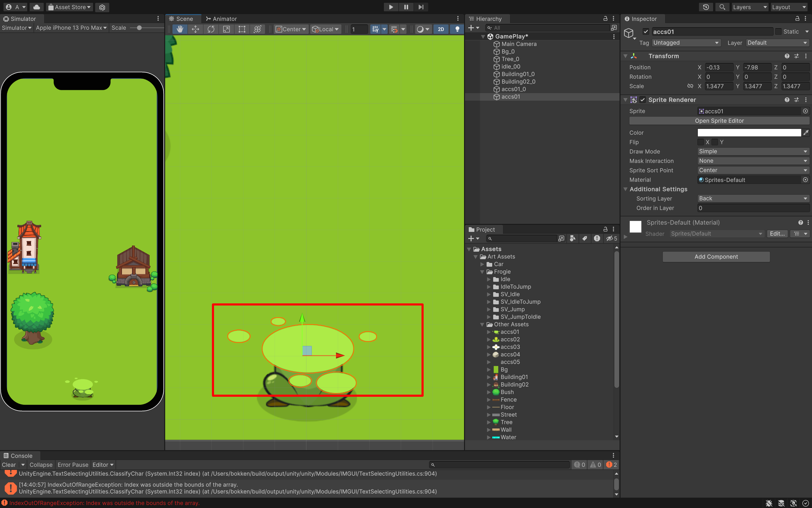
Task: Toggle accs01 object active checkbox
Action: pyautogui.click(x=646, y=32)
